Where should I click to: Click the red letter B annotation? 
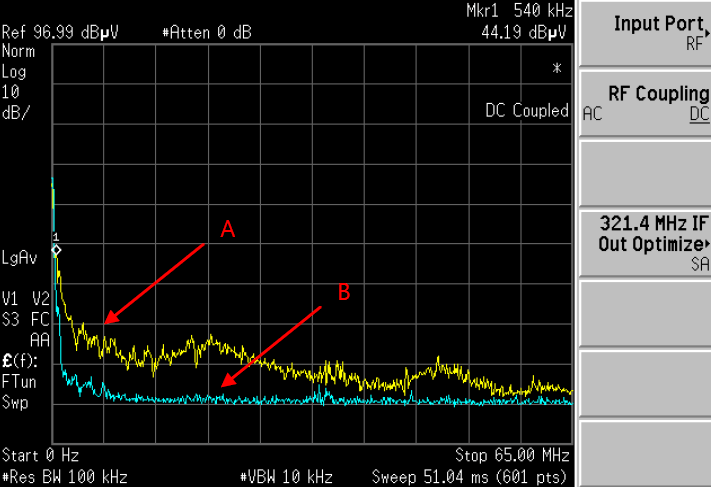(343, 292)
